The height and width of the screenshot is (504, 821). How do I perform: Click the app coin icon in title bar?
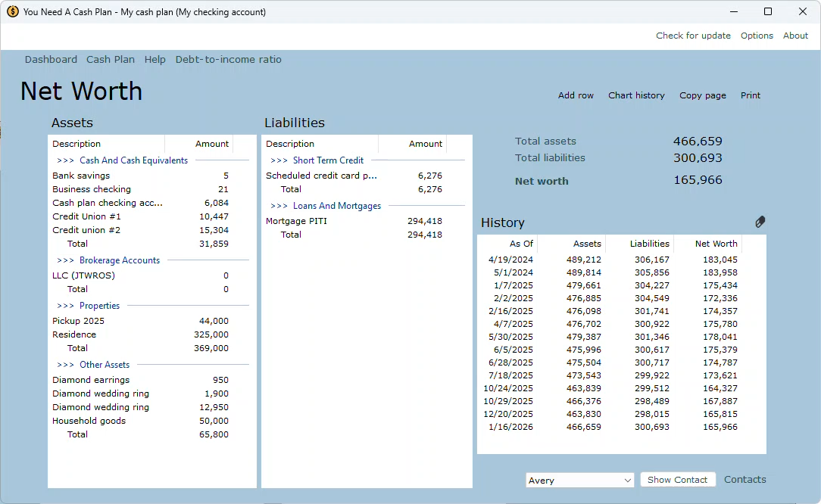12,12
